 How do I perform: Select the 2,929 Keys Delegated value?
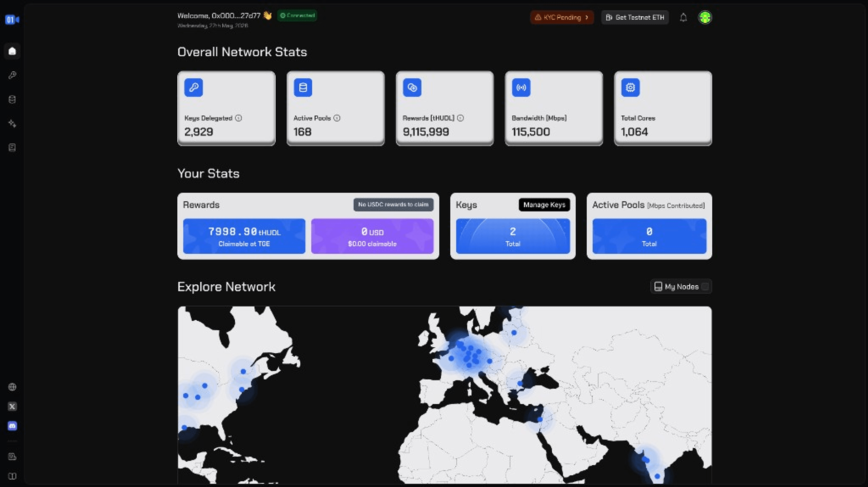pyautogui.click(x=199, y=132)
